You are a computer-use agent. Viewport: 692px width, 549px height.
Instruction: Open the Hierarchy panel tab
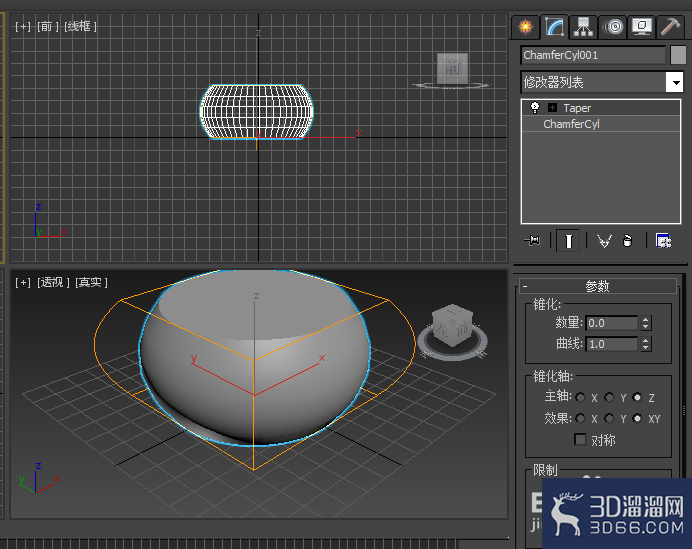pos(583,27)
